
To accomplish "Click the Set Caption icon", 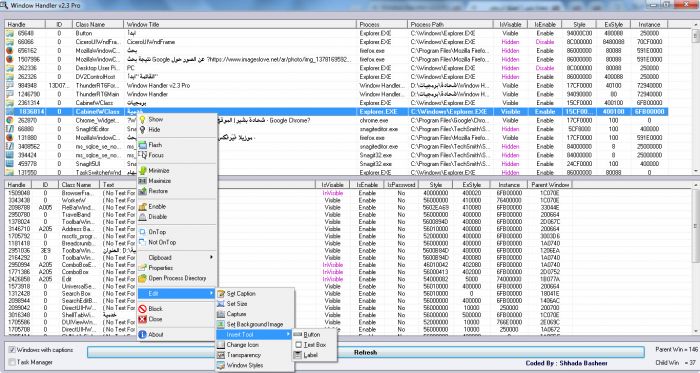I will (x=221, y=294).
